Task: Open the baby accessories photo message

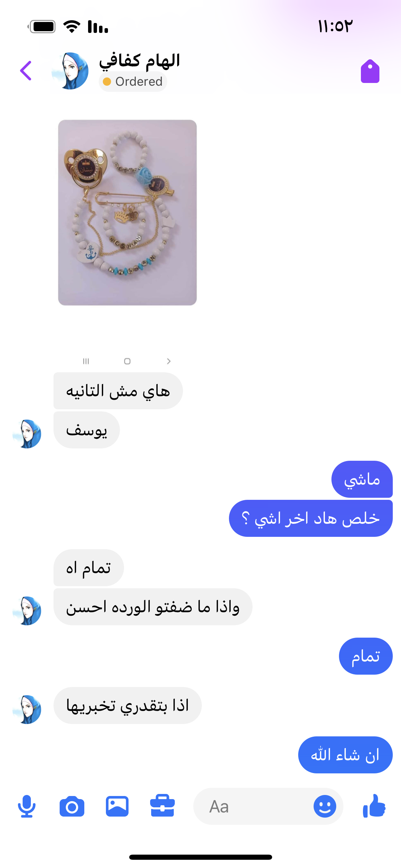Action: pos(127,213)
